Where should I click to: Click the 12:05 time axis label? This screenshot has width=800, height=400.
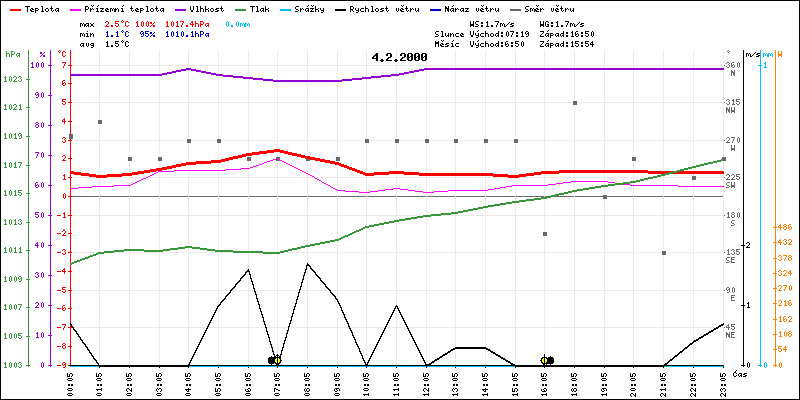[x=427, y=380]
